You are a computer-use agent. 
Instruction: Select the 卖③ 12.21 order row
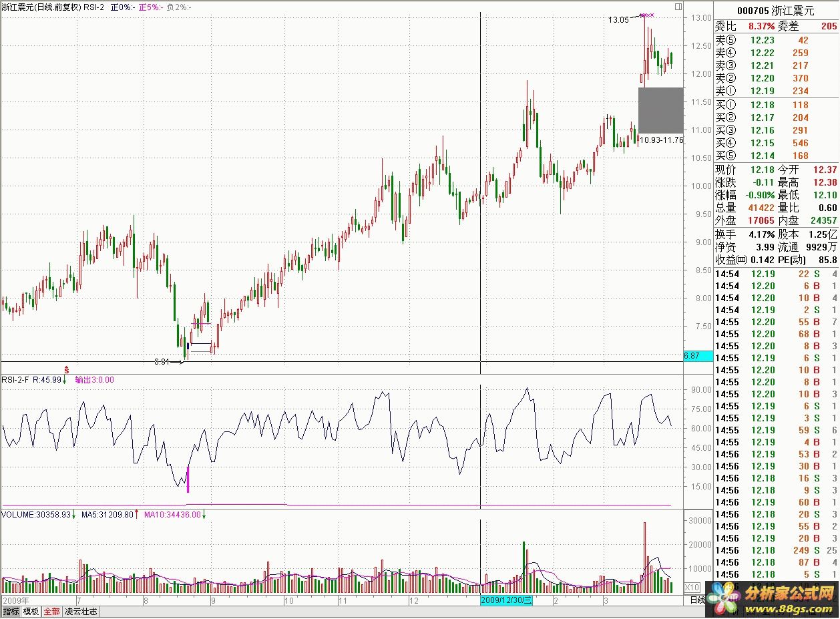click(x=776, y=65)
